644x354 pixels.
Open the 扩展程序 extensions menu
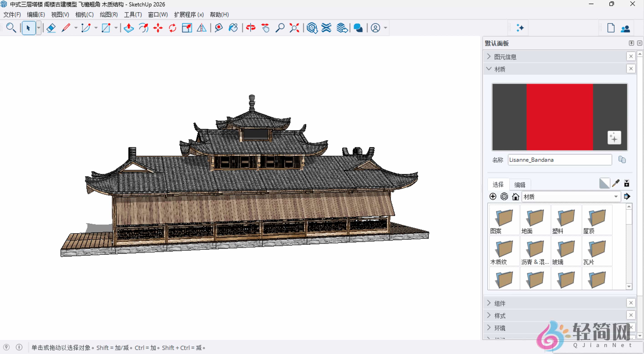point(189,15)
